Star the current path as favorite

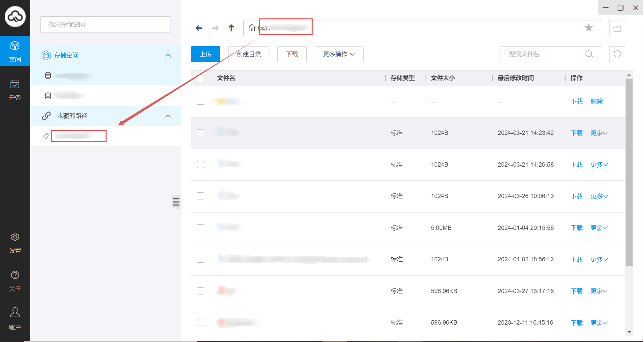coord(588,28)
